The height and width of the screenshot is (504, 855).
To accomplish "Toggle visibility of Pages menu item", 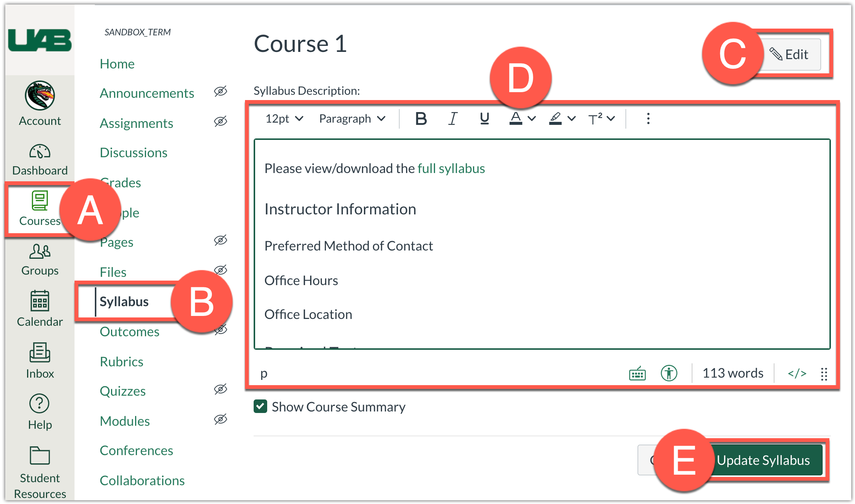I will (x=223, y=241).
